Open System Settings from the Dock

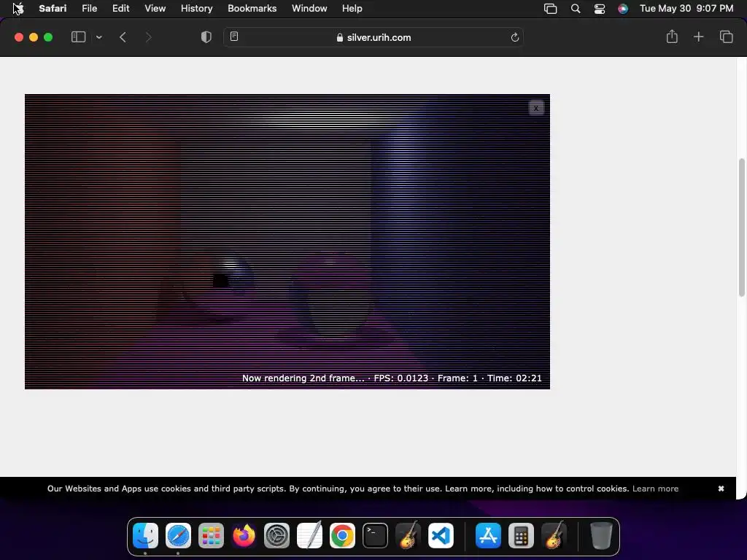click(x=276, y=536)
